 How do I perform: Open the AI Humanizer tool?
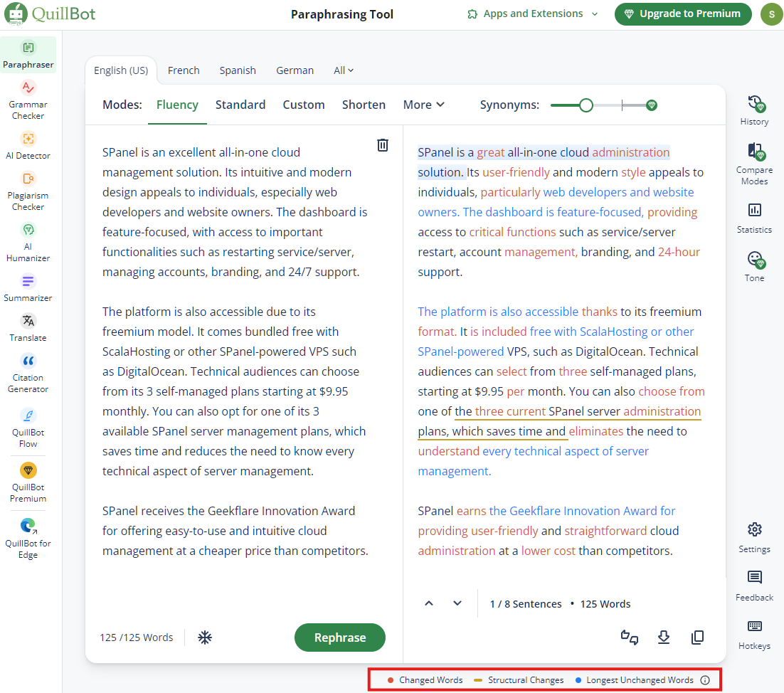pyautogui.click(x=28, y=243)
